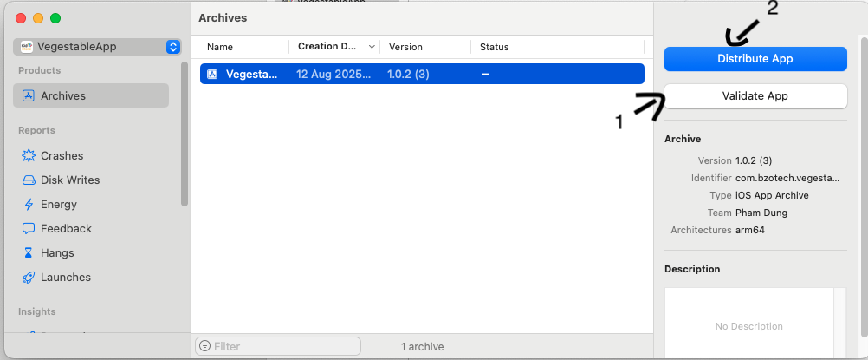Open the Hangs report
868x360 pixels.
[57, 253]
